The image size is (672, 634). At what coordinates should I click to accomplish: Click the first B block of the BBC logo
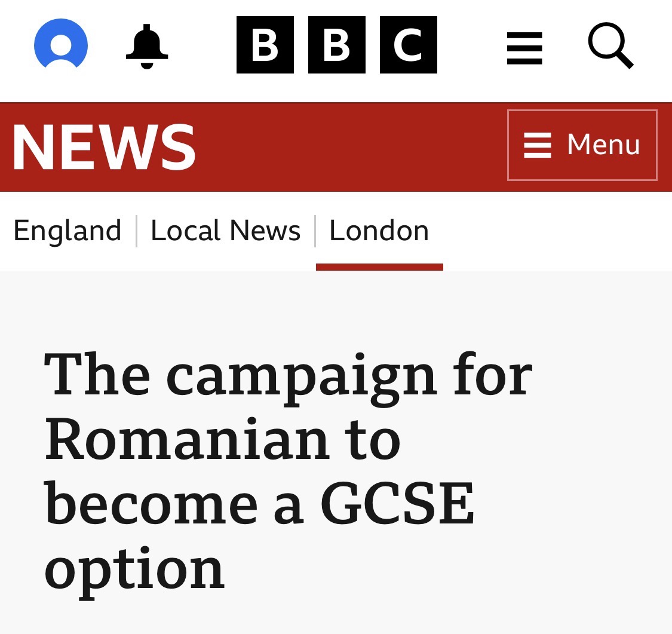265,45
